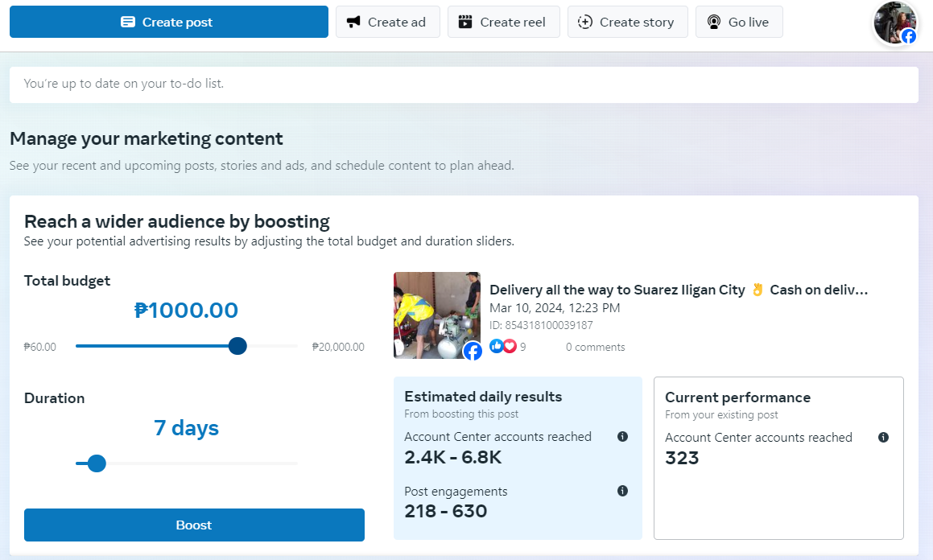Click the plus-circle icon on Create story

585,22
